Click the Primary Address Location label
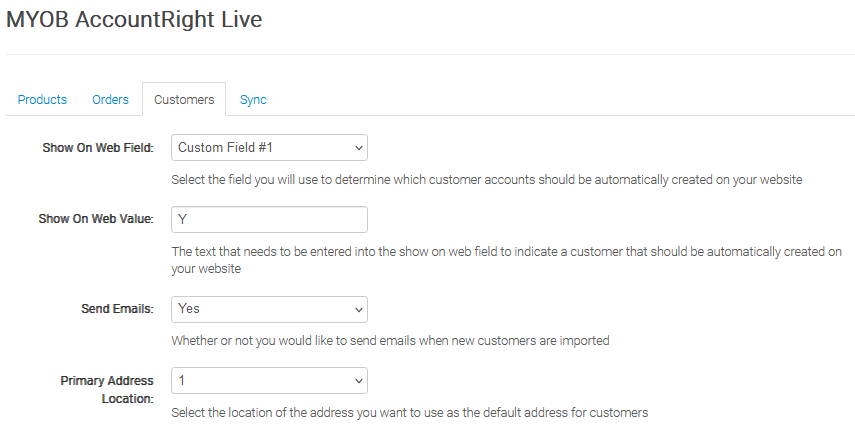 click(x=107, y=389)
